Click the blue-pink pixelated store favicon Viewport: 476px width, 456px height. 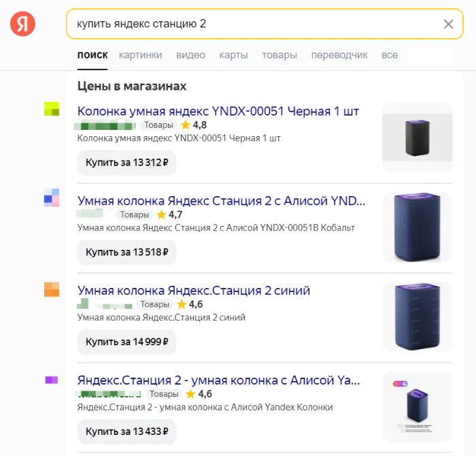coord(52,198)
